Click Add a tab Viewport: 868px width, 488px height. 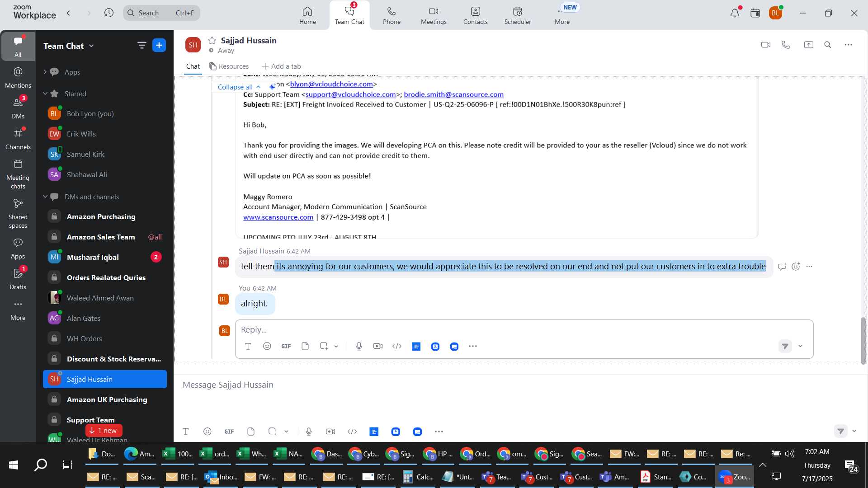[x=281, y=66]
